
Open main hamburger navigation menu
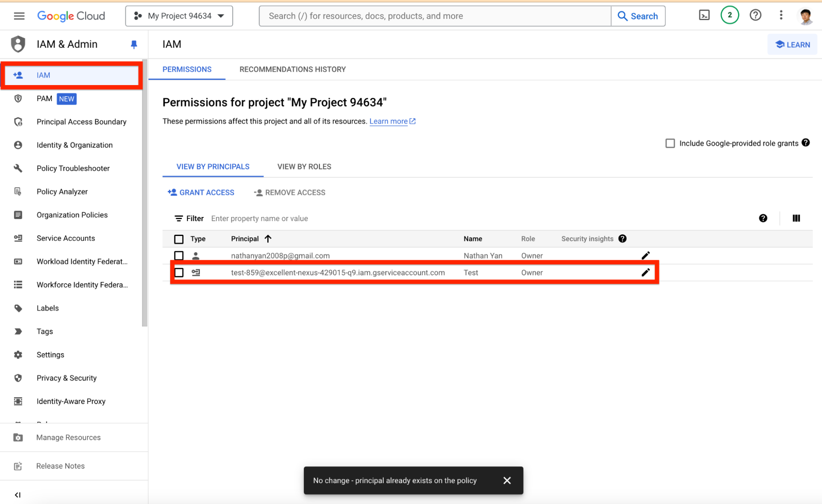pos(19,16)
